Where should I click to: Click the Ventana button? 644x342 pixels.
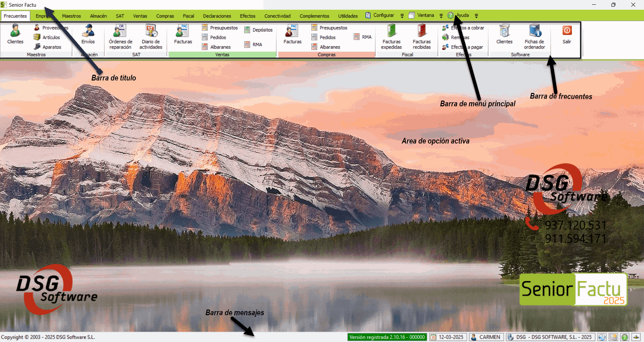coord(421,15)
